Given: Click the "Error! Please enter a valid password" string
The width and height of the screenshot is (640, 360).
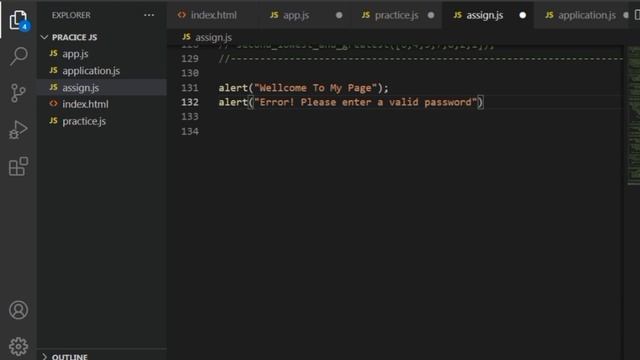Looking at the screenshot, I should (365, 102).
